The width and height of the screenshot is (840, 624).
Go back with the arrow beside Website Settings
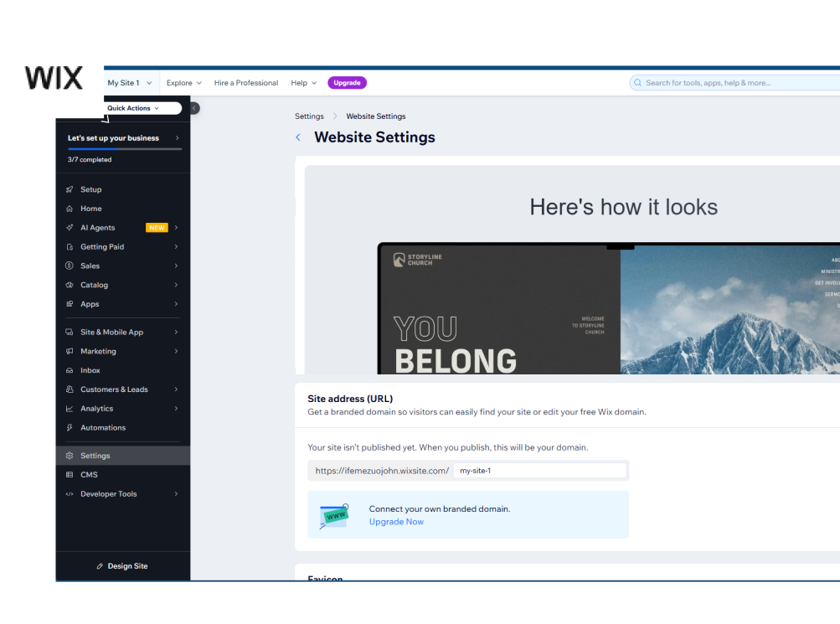click(x=298, y=137)
